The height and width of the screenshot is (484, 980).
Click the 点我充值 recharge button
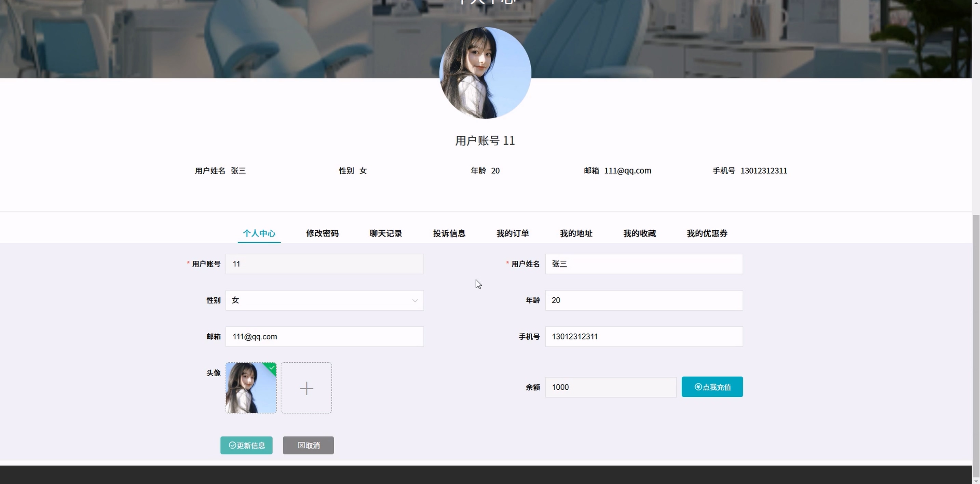712,387
